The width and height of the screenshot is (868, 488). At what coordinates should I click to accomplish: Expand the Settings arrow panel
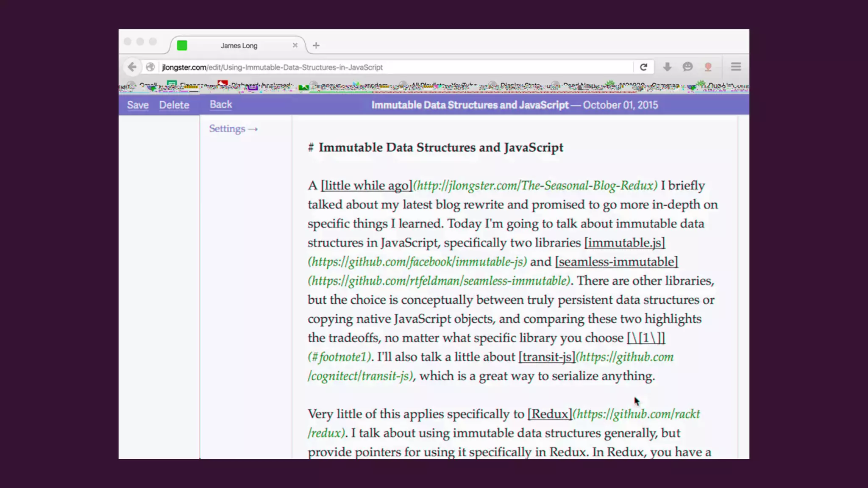(233, 129)
